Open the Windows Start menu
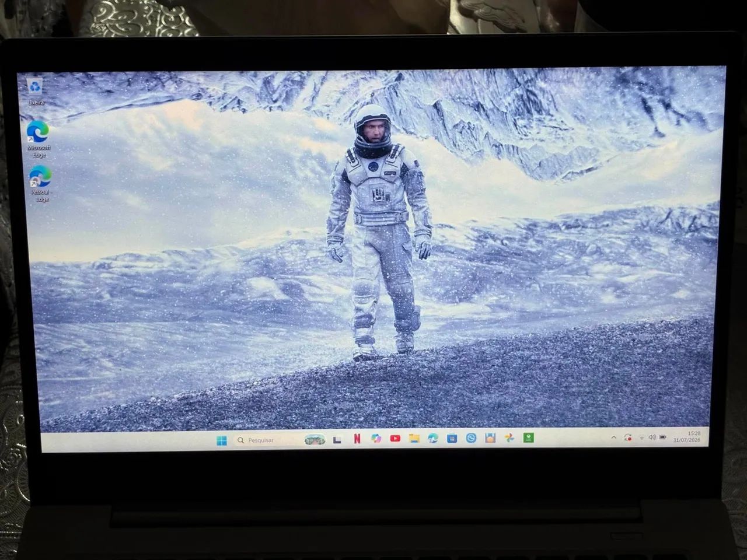The height and width of the screenshot is (560, 747). pyautogui.click(x=222, y=440)
